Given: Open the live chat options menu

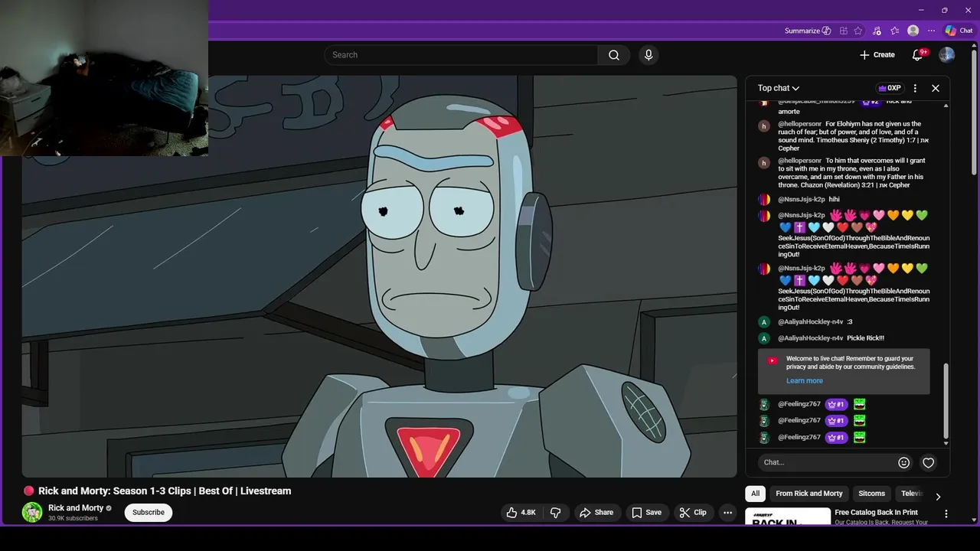Looking at the screenshot, I should point(915,88).
